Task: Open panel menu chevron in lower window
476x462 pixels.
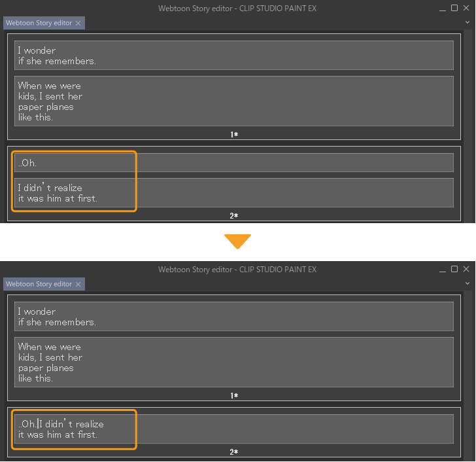Action: (467, 283)
